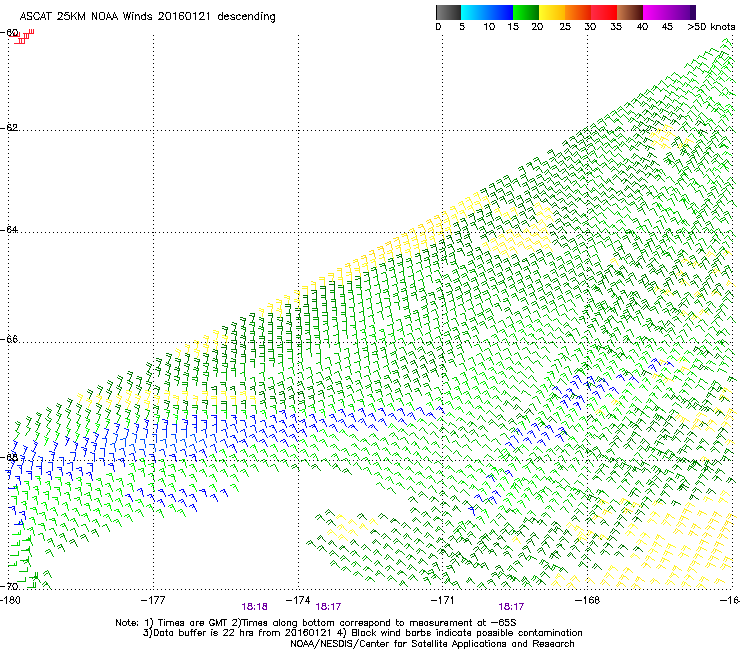
Task: Click the '25' label under the color scale
Action: click(x=565, y=27)
